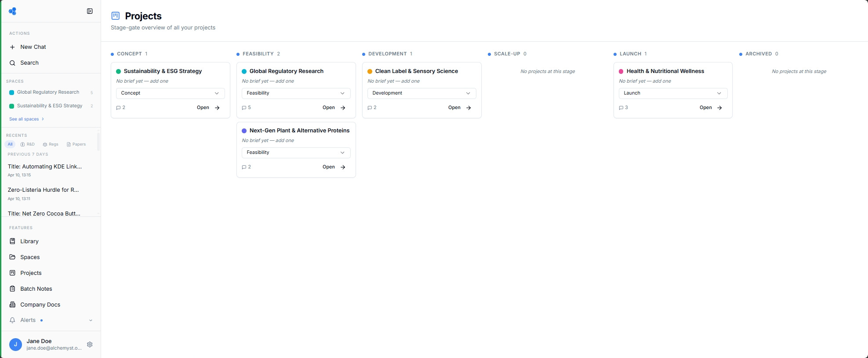Click the Global Regulatory Research card title
Image resolution: width=868 pixels, height=358 pixels.
[x=287, y=71]
